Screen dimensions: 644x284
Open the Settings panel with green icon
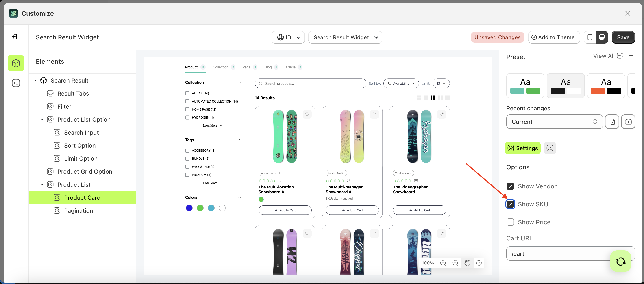coord(522,148)
